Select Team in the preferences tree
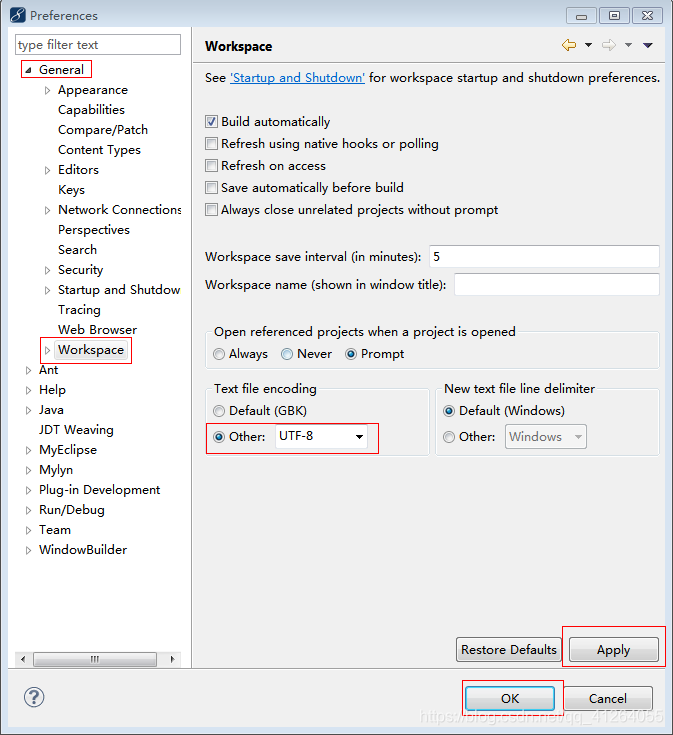673x735 pixels. click(55, 530)
